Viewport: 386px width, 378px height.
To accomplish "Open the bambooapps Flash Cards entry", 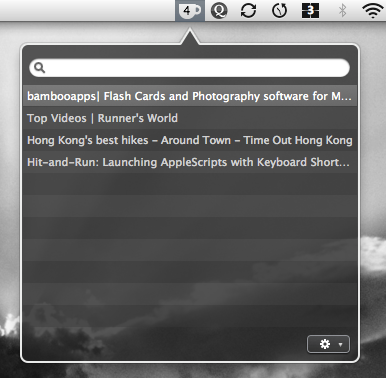I will (x=190, y=96).
